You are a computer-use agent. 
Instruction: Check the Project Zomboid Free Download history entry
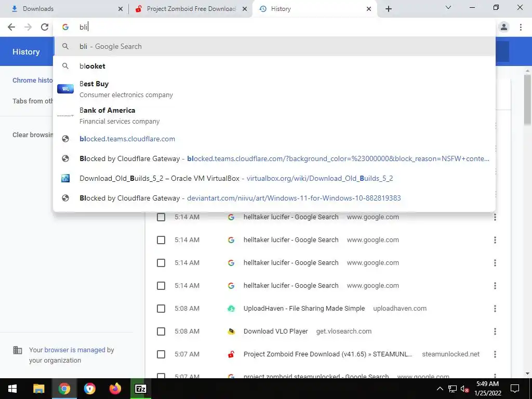click(161, 354)
